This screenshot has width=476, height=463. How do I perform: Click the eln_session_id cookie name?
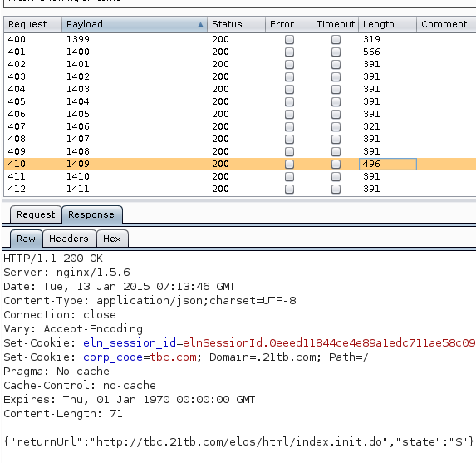coord(130,343)
